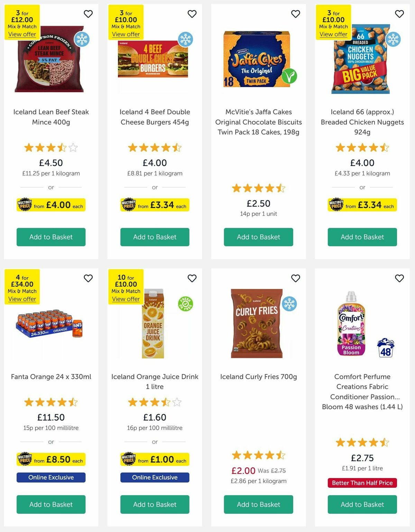The image size is (415, 532).
Task: Favourite the Iceland Lean Beef Steak Mince
Action: click(89, 14)
